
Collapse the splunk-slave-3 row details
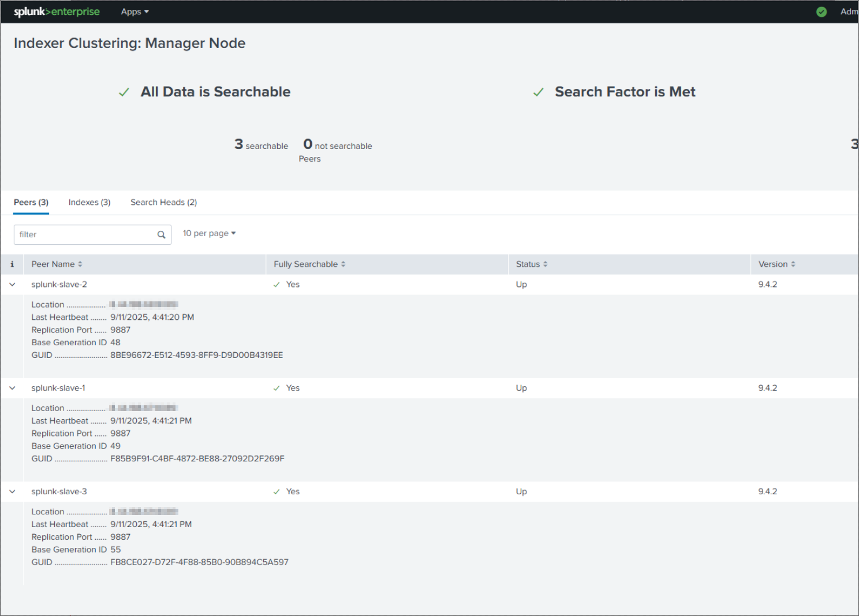[12, 492]
